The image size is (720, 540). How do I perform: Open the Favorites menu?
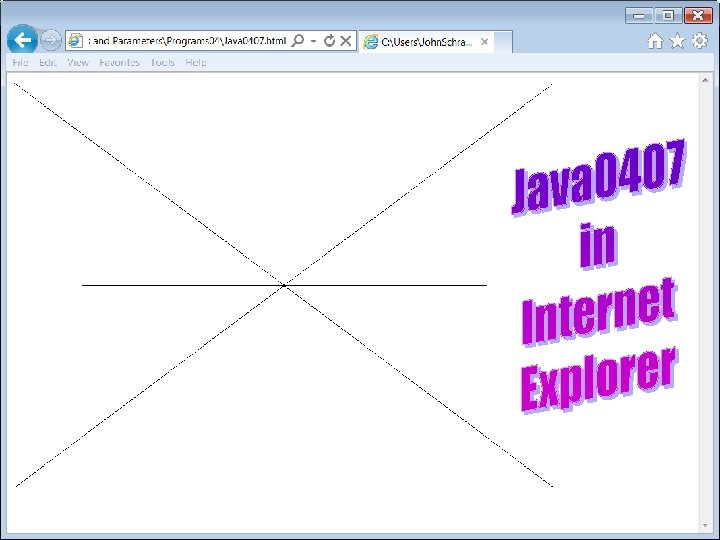coord(119,62)
